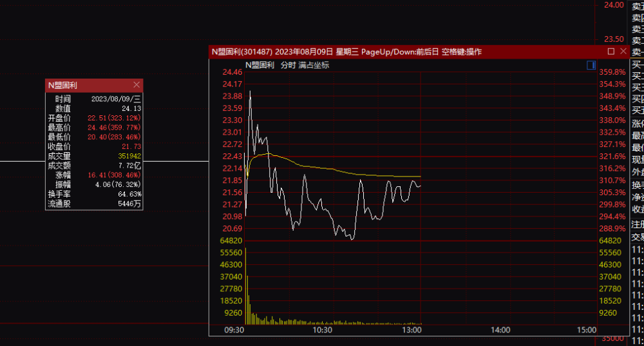644x346 pixels.
Task: Click 09:30 on the time axis
Action: click(234, 330)
